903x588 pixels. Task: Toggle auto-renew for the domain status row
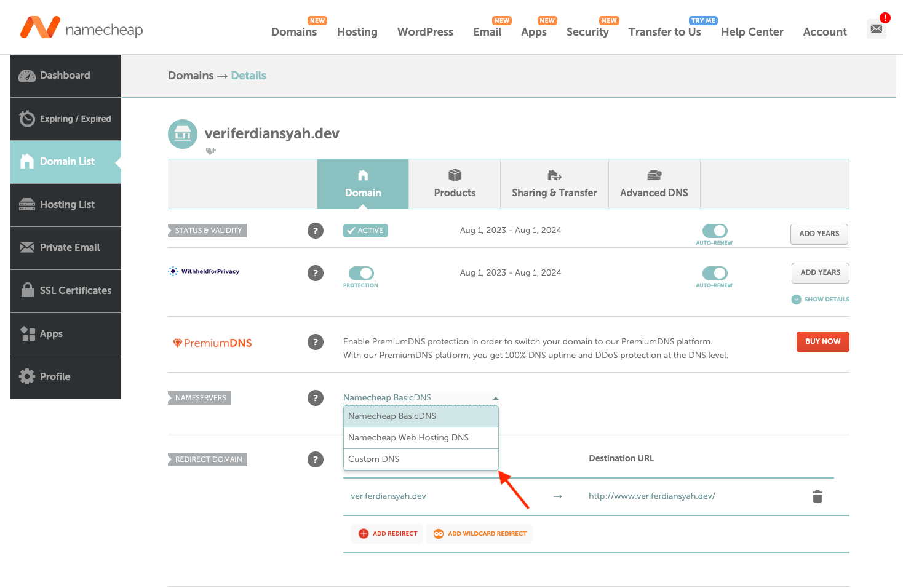[715, 231]
